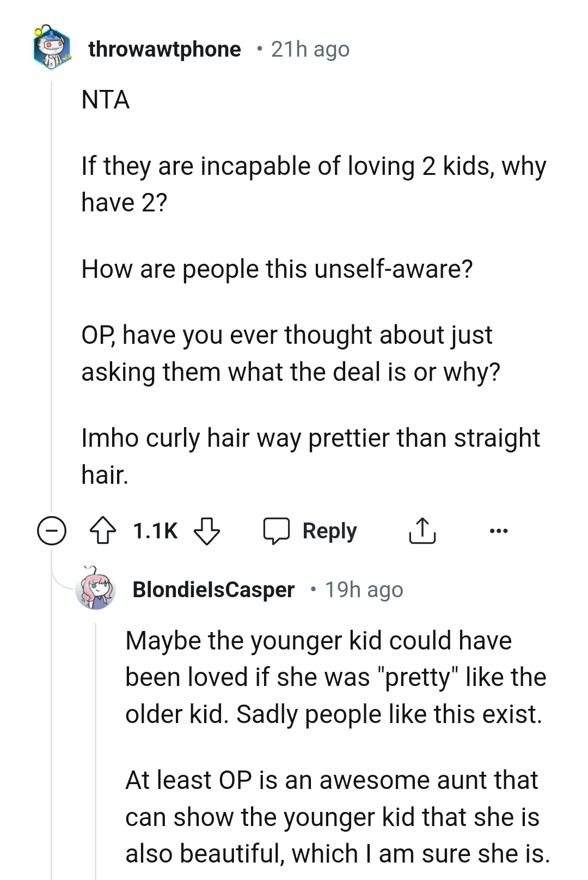Visit the throwawtphone user profile
The width and height of the screenshot is (588, 880).
click(164, 50)
